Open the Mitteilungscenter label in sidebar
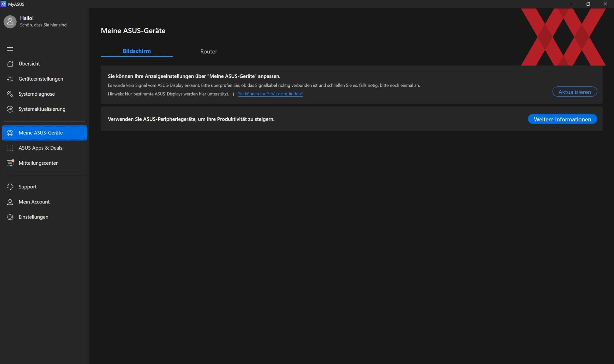The image size is (614, 364). tap(38, 163)
